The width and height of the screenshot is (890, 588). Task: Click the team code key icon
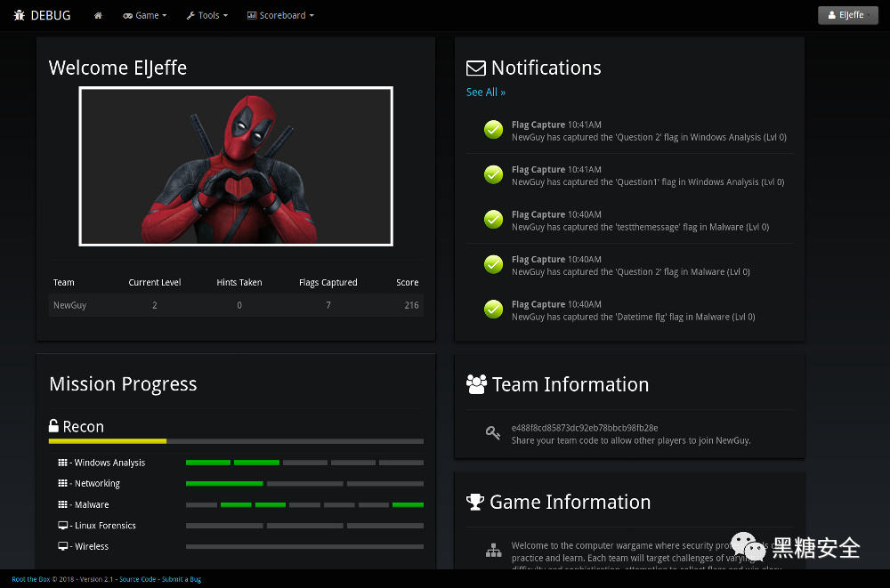point(493,433)
